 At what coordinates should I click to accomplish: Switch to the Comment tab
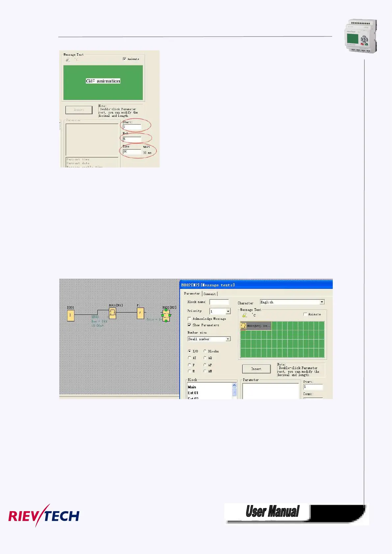210,294
